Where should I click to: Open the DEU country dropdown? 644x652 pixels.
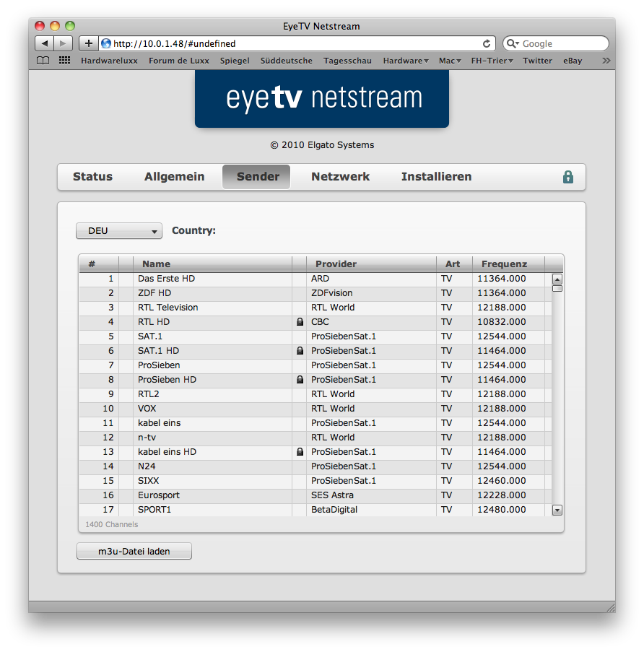click(119, 231)
